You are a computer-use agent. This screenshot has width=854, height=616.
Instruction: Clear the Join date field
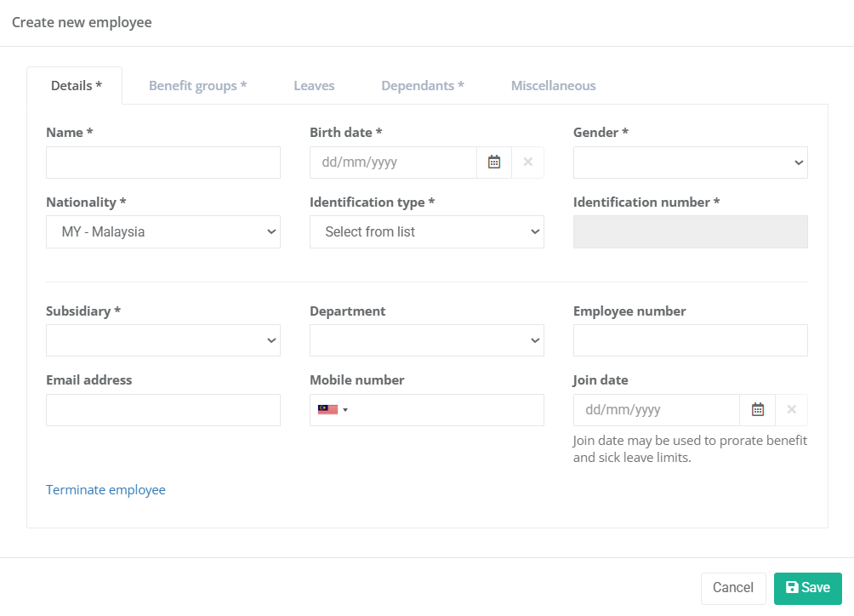[792, 410]
